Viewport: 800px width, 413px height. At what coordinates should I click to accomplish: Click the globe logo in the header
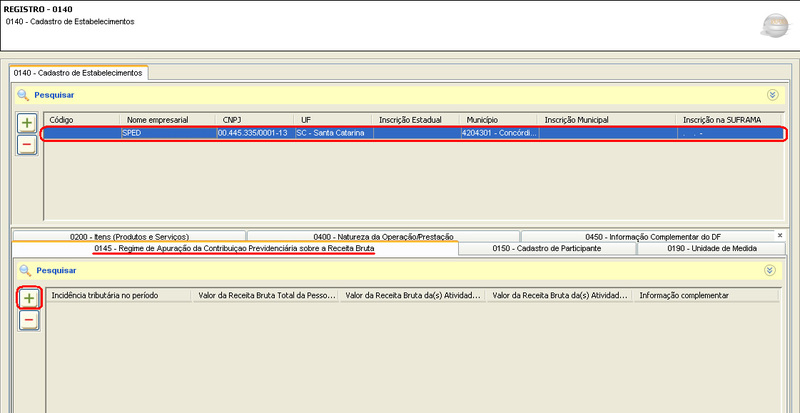(x=774, y=26)
